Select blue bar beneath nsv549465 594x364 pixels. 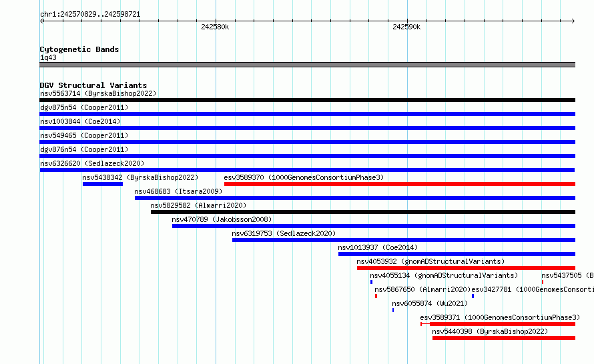coord(307,142)
